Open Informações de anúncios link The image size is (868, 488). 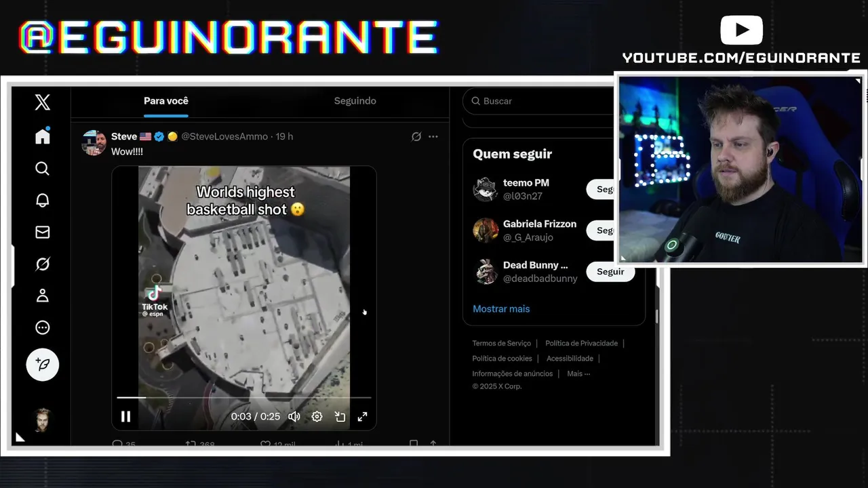click(x=513, y=373)
